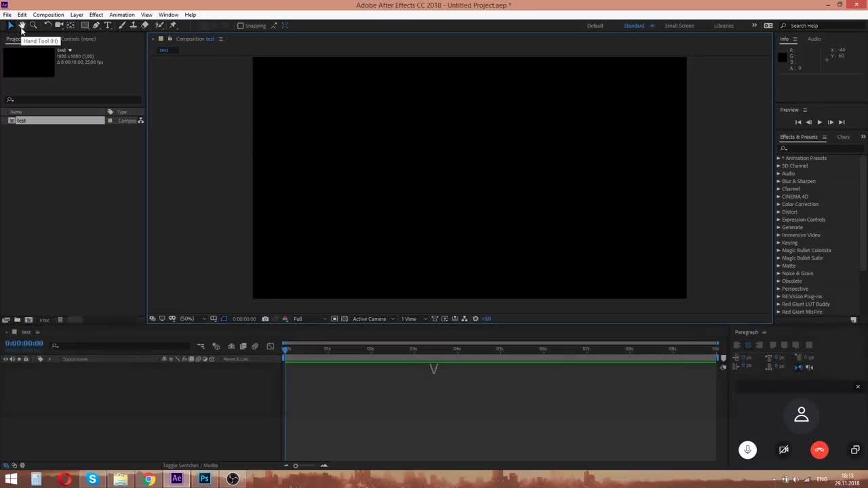Click the Search Help input field

[x=822, y=26]
